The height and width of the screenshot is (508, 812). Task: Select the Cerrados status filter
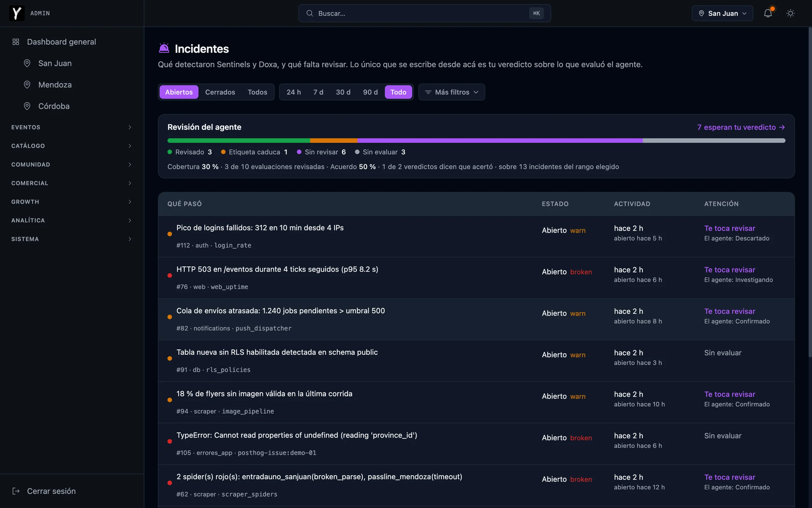click(x=220, y=92)
